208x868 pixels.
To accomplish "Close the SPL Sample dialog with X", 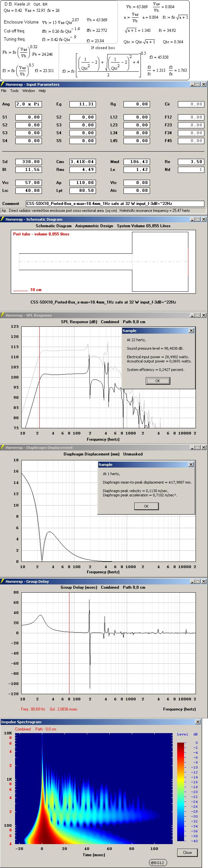I will click(x=191, y=331).
